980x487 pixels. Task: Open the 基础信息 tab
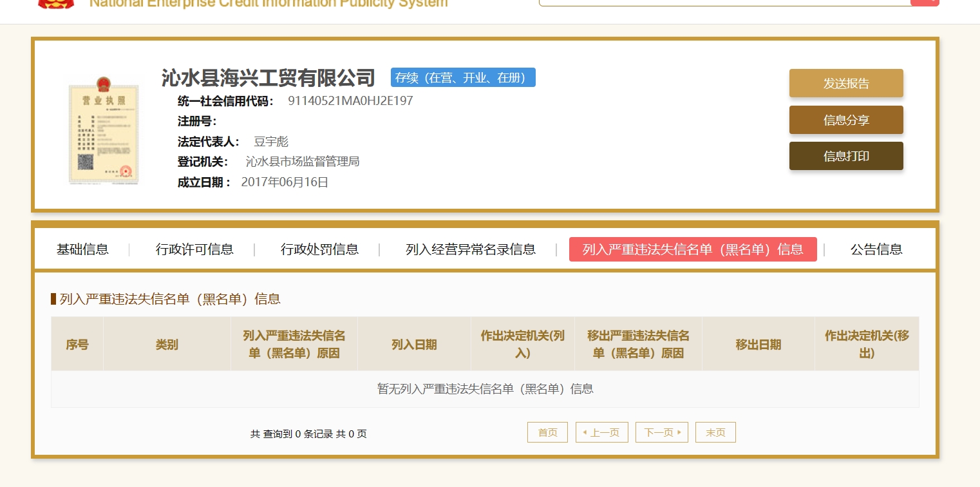82,249
